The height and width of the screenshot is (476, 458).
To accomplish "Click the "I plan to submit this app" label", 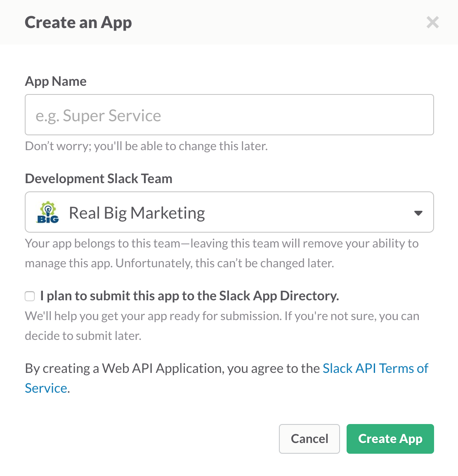I will [x=189, y=296].
